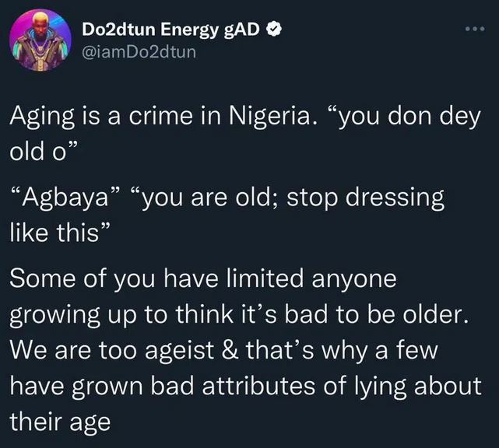Click the quoted text "like this"

(61, 228)
